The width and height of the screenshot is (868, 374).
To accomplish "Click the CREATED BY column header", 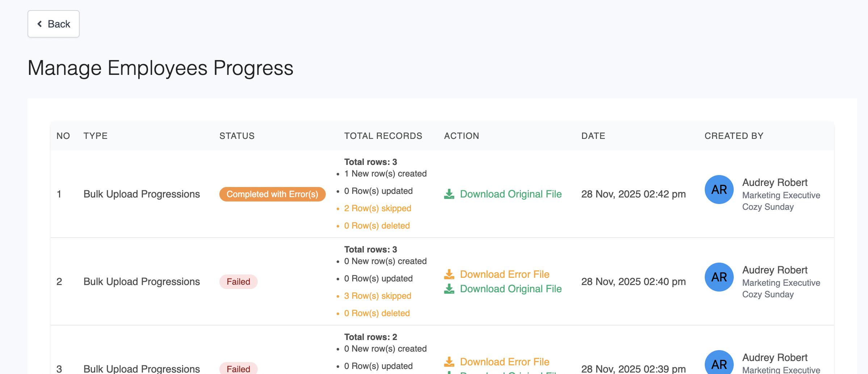I will point(734,136).
